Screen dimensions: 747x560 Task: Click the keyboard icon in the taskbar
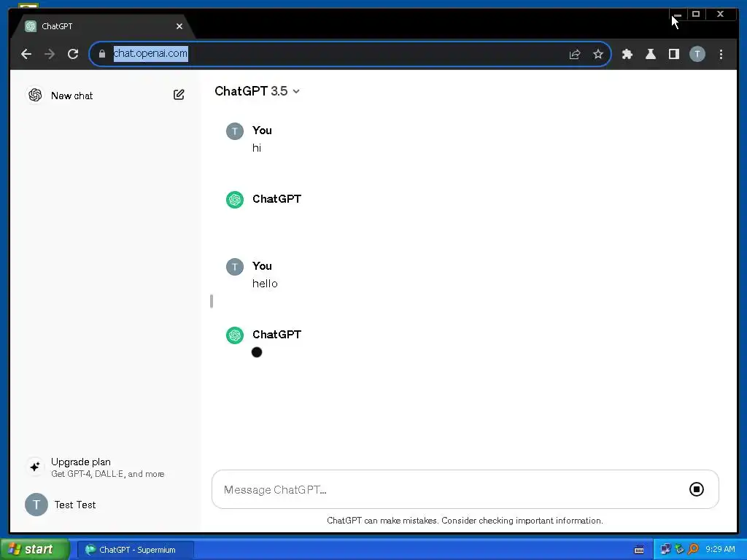639,550
